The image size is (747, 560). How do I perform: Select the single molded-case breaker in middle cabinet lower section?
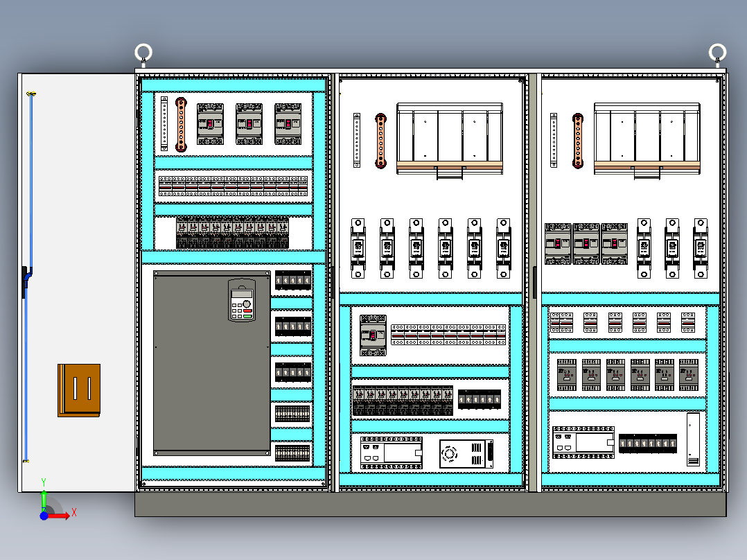click(373, 335)
